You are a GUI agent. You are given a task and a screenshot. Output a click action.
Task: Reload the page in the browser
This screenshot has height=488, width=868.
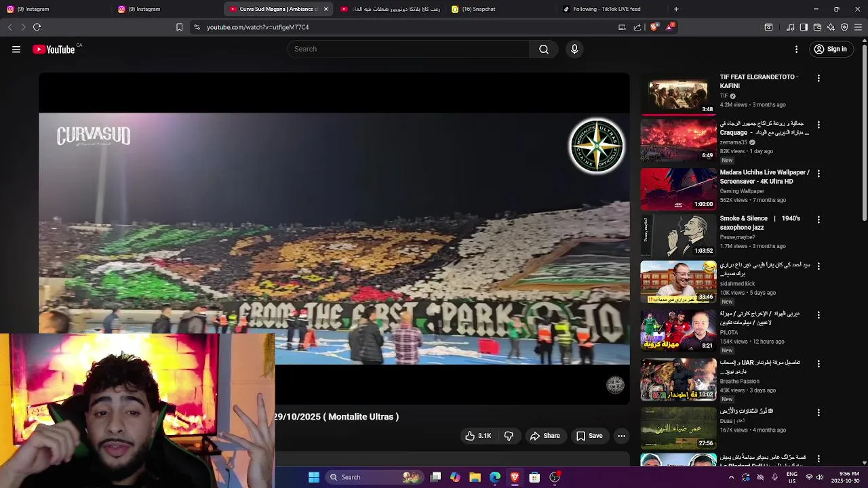[x=37, y=27]
